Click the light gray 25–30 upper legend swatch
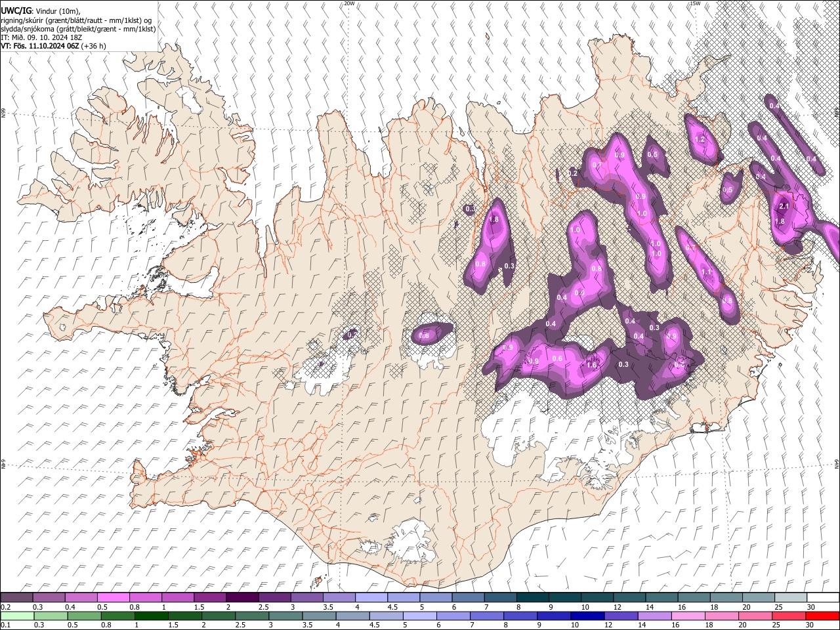Image resolution: width=840 pixels, height=630 pixels. pos(791,597)
